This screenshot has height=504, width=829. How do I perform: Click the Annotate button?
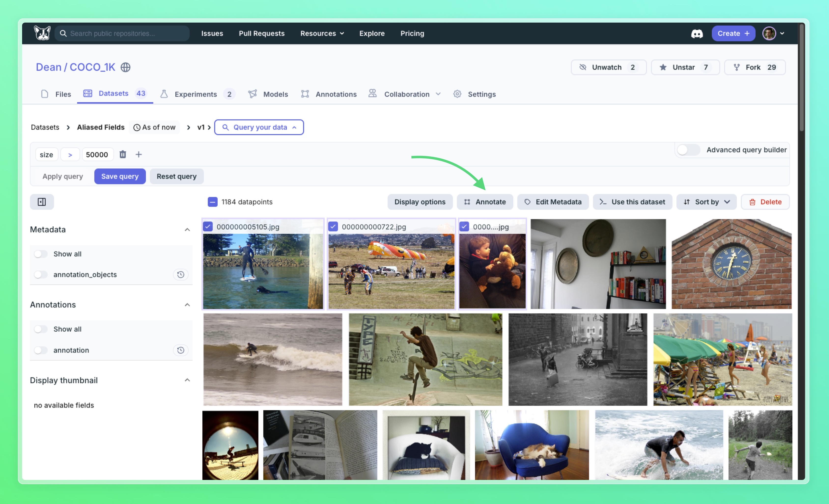[x=485, y=202]
